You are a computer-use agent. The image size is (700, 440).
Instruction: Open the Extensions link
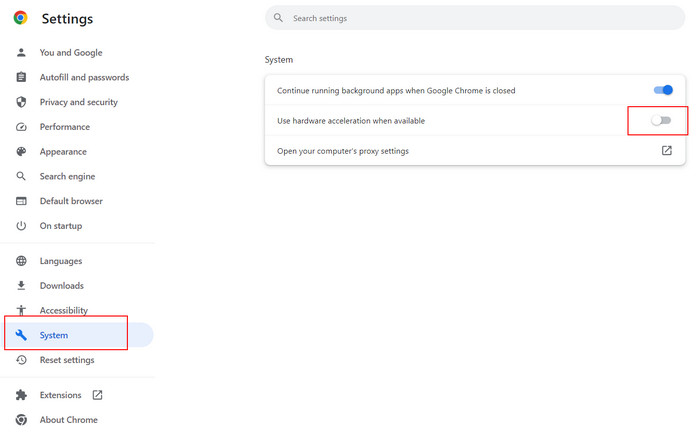pyautogui.click(x=60, y=395)
